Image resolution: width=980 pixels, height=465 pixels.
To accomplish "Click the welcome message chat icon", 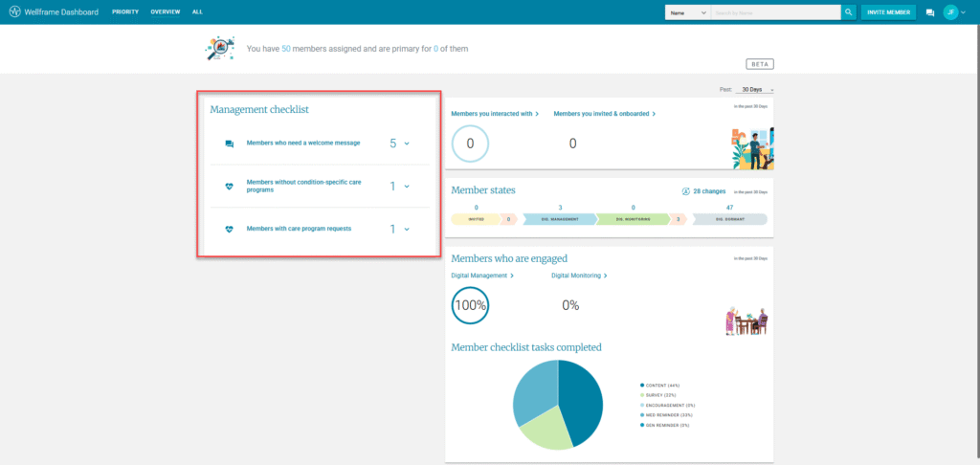I will point(229,144).
